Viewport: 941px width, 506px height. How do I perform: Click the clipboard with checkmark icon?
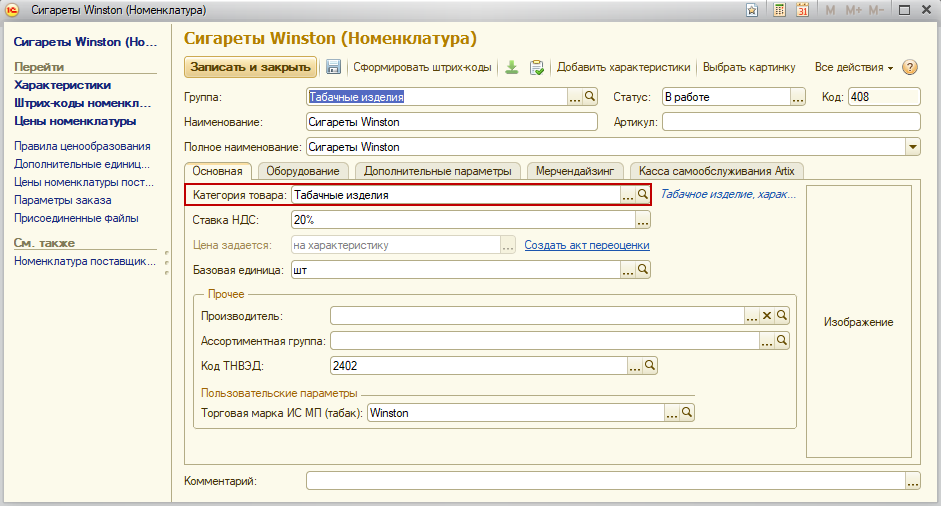[537, 67]
